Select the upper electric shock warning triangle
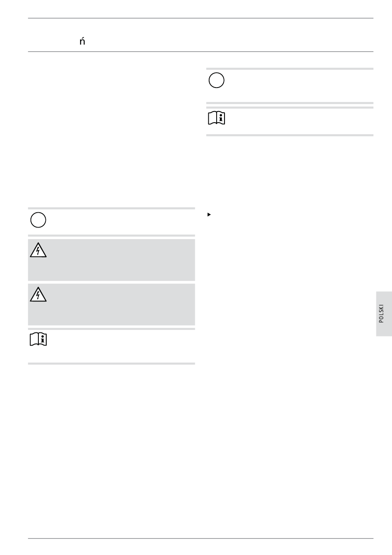Viewport: 392px width, 555px height. click(38, 250)
